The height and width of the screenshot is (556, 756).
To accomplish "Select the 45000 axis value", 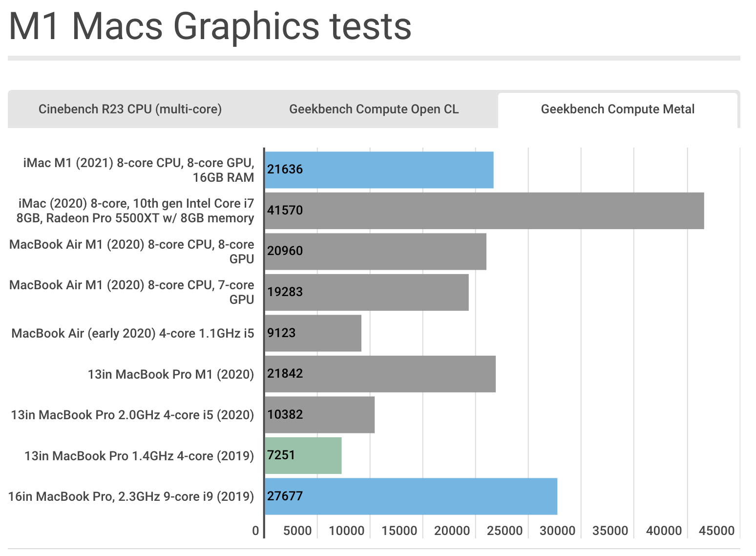I will pyautogui.click(x=716, y=530).
